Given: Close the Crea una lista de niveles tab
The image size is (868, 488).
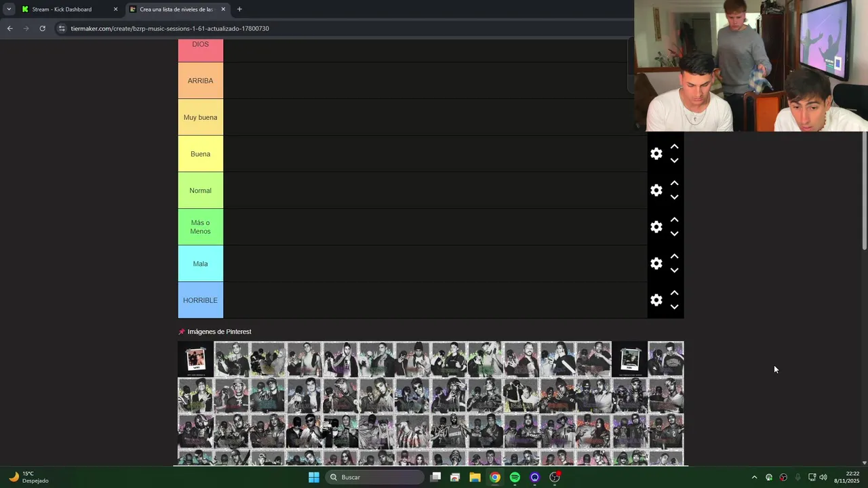Looking at the screenshot, I should coord(223,9).
